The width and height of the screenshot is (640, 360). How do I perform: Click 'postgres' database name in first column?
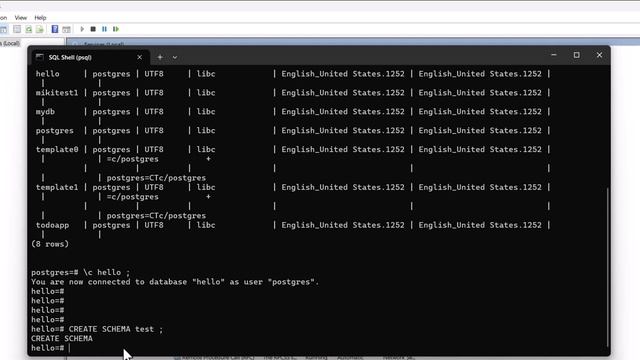click(x=54, y=131)
